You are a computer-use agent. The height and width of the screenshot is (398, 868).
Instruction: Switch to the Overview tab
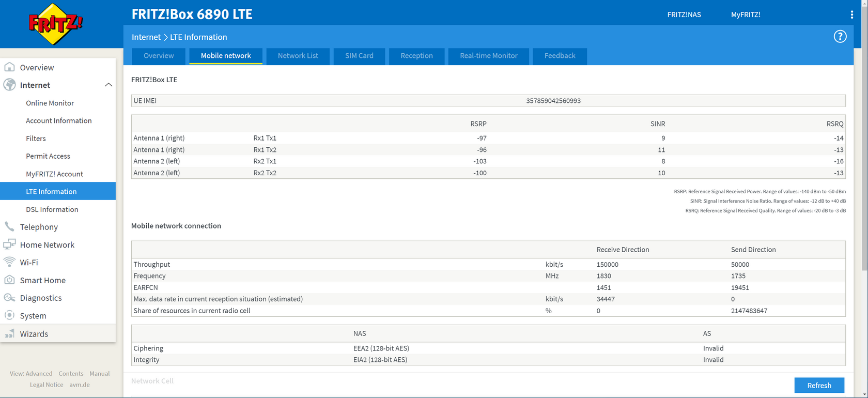click(159, 56)
